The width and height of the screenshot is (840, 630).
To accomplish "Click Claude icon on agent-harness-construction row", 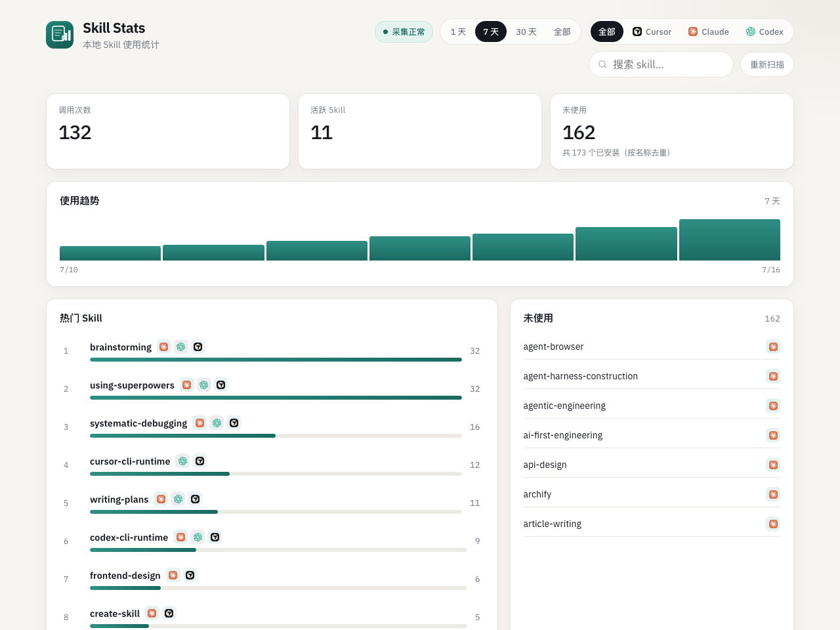I will click(x=774, y=376).
